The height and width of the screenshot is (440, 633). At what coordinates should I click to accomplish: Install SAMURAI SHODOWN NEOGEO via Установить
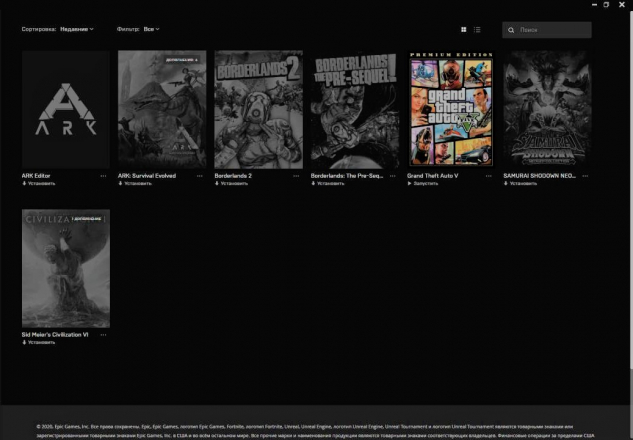(x=520, y=183)
